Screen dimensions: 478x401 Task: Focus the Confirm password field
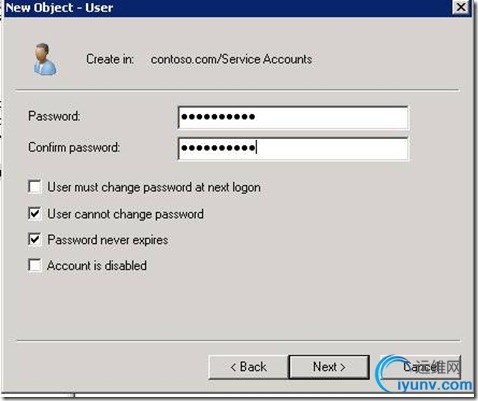293,148
